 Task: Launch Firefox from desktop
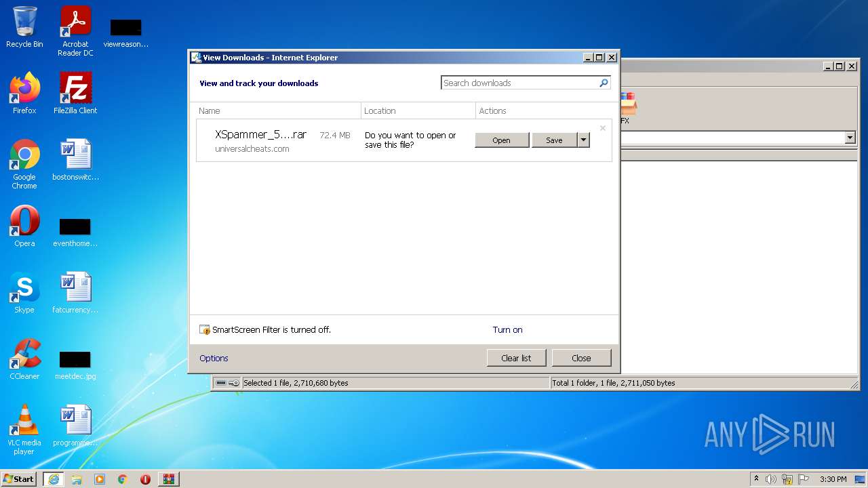(24, 94)
